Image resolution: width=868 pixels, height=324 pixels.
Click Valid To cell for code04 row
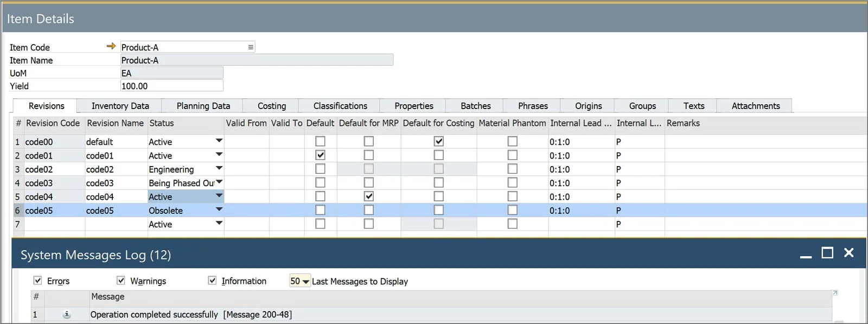click(x=286, y=196)
